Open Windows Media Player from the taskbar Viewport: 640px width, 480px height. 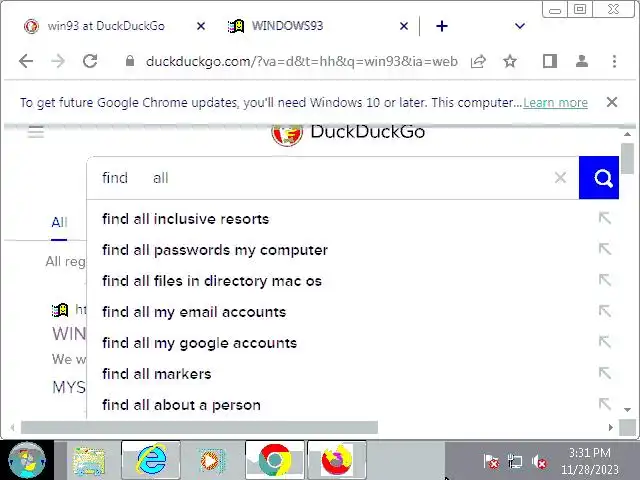(212, 461)
